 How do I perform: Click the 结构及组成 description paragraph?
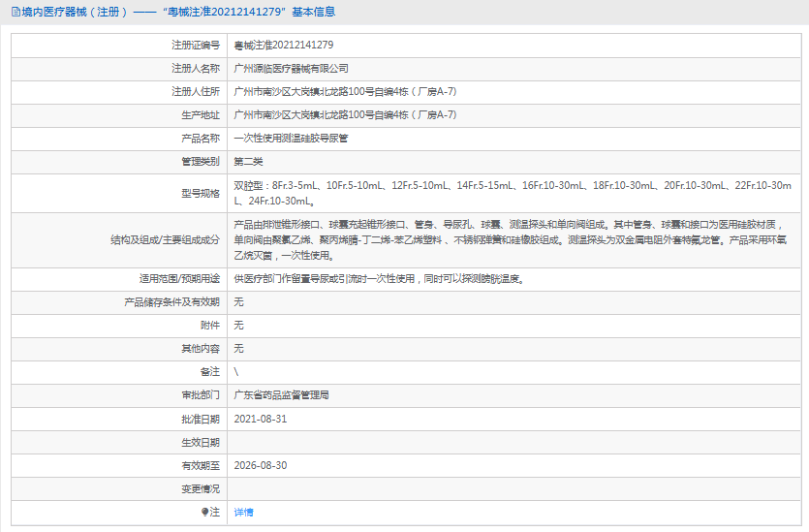[511, 240]
